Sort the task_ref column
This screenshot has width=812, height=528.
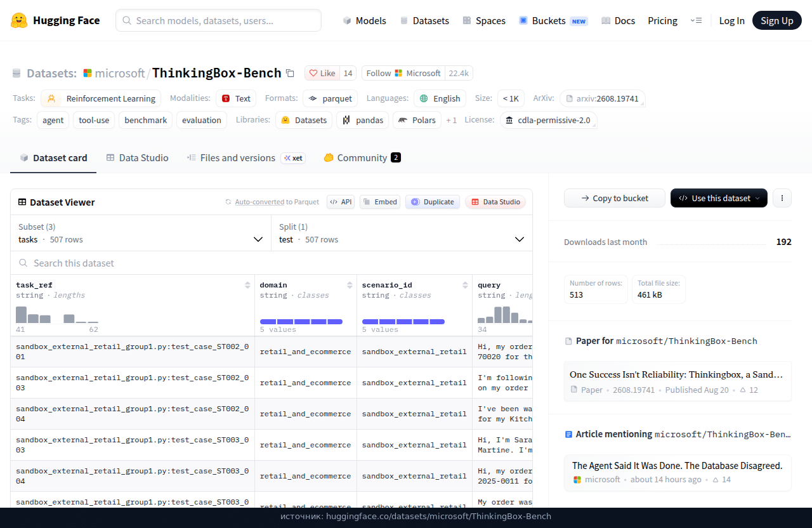(247, 285)
